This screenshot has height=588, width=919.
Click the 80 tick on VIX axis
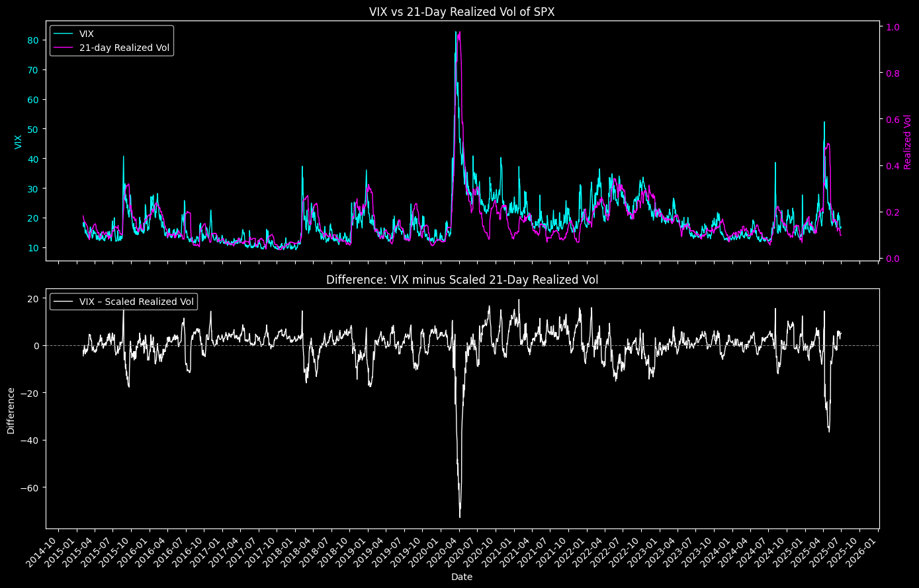pos(32,40)
